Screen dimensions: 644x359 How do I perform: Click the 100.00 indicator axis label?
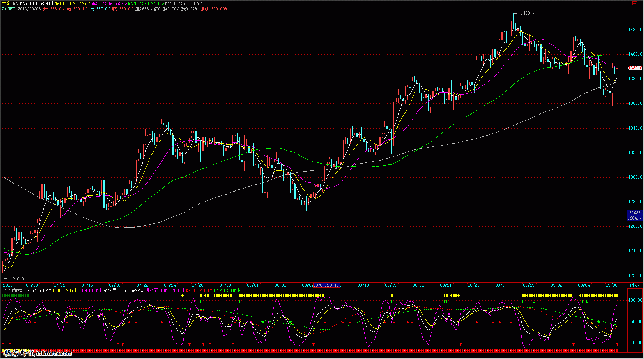(x=635, y=300)
